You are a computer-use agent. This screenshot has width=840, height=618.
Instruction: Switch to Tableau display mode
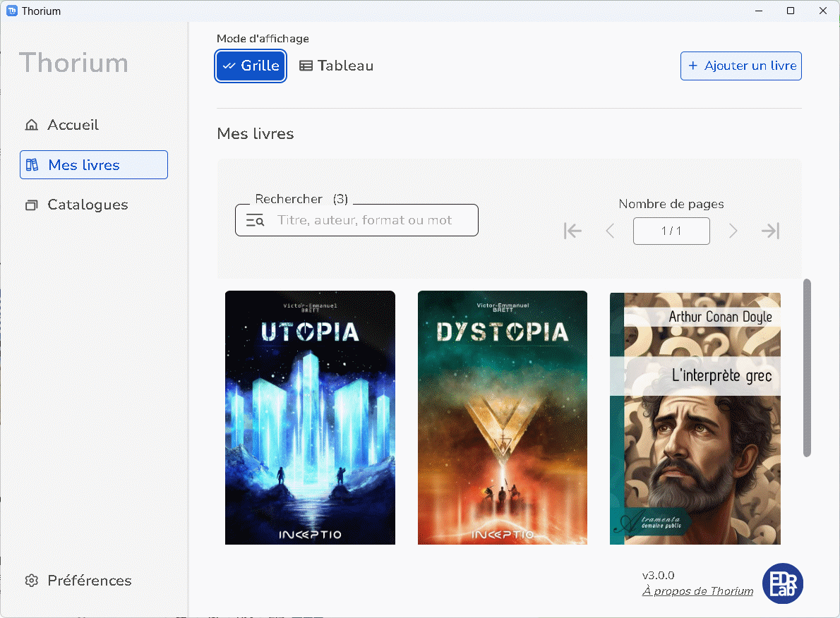tap(337, 66)
